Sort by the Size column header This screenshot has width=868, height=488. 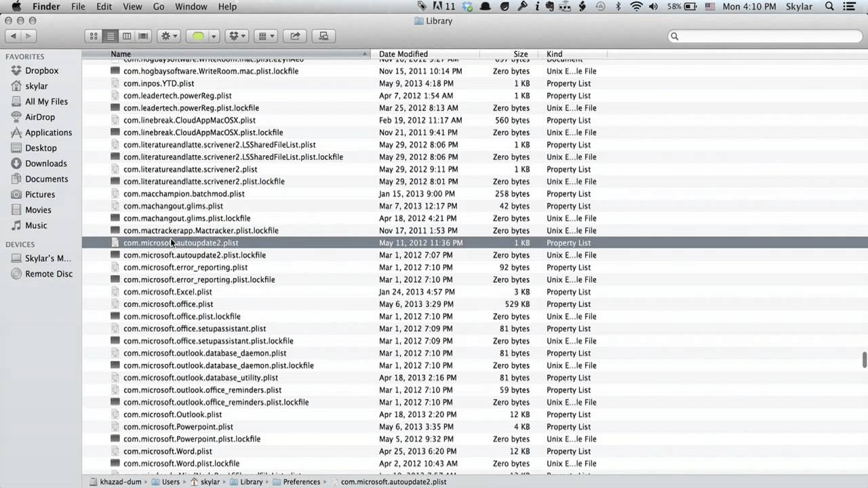click(x=509, y=54)
